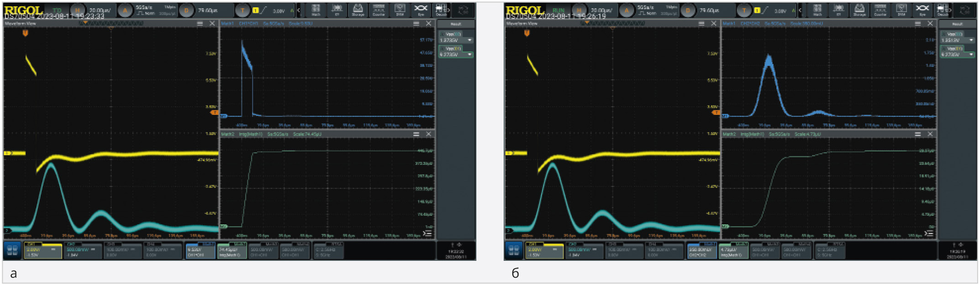Click the Windows grid button in screen a
This screenshot has height=285, width=980.
[x=12, y=250]
